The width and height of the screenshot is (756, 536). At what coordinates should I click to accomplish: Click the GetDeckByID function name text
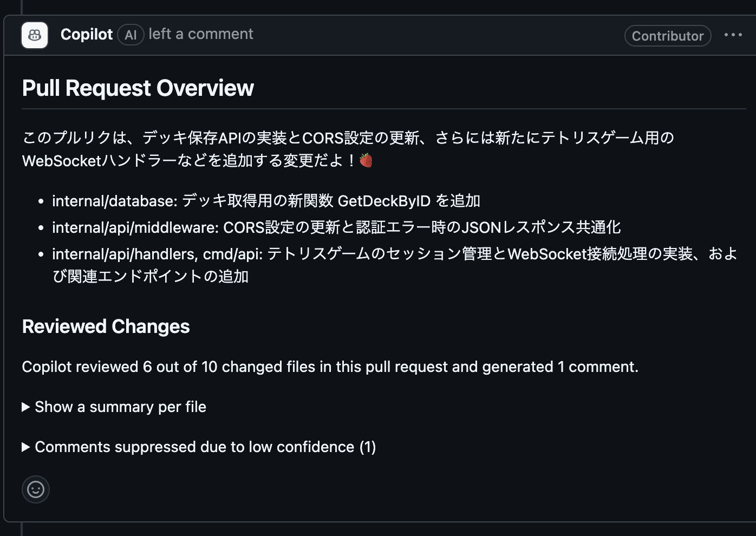(384, 201)
